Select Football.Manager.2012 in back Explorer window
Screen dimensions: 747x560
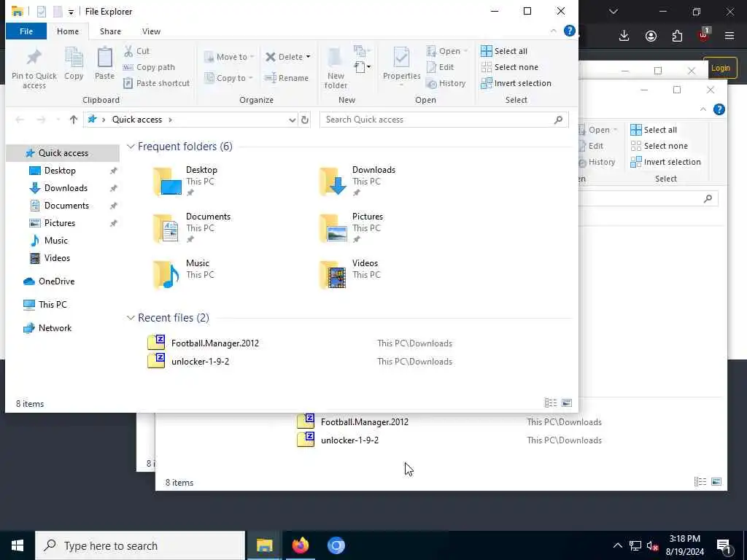[365, 422]
